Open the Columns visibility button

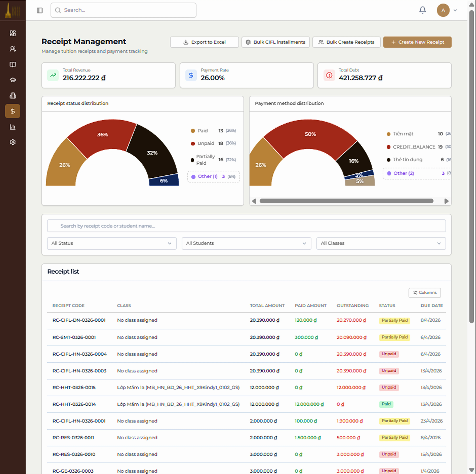pyautogui.click(x=425, y=292)
